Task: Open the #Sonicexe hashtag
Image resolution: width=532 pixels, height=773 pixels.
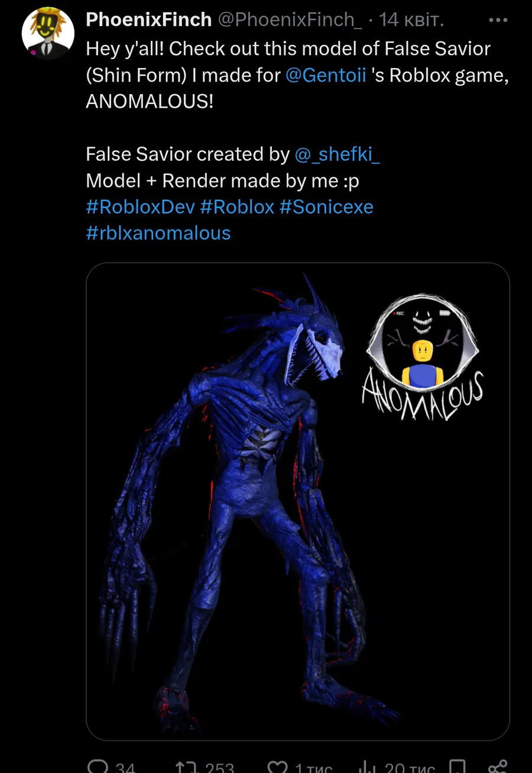Action: pos(326,207)
